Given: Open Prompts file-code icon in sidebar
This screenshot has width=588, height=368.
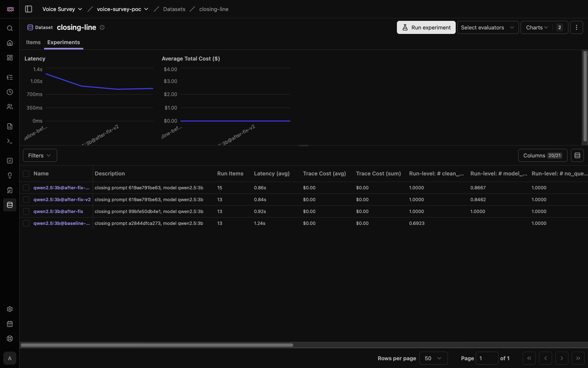Looking at the screenshot, I should pos(10,126).
